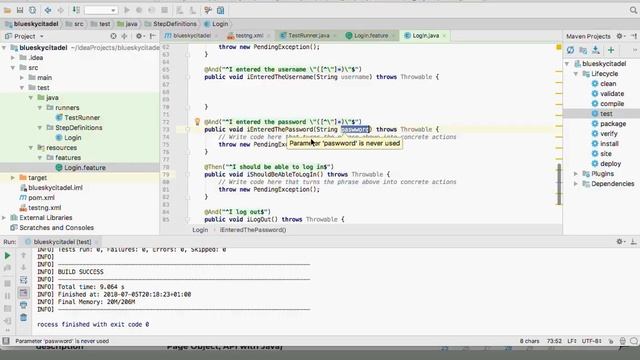The height and width of the screenshot is (360, 640).
Task: Open the run configuration combo box
Action: pos(100,10)
